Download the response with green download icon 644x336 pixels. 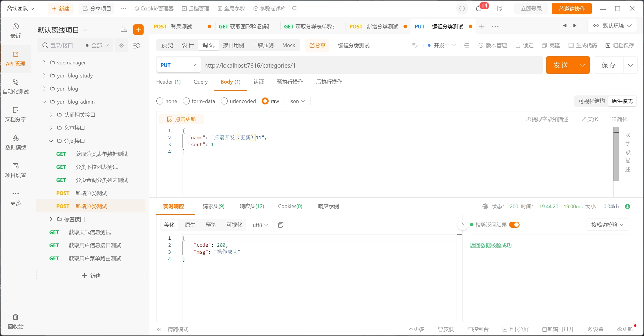tap(627, 206)
